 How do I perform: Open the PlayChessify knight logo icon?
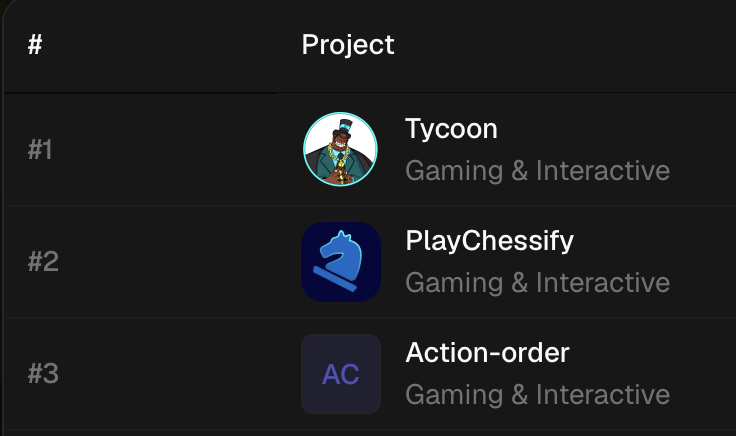pos(341,262)
